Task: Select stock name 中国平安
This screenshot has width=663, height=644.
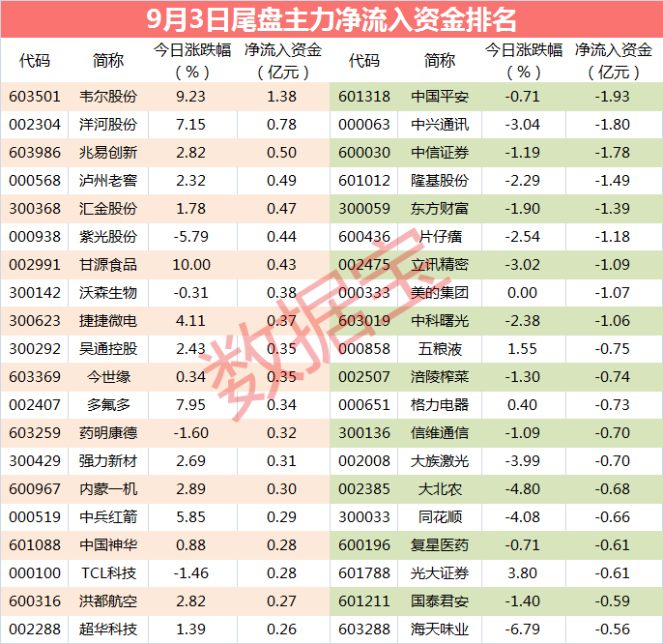Action: point(440,97)
